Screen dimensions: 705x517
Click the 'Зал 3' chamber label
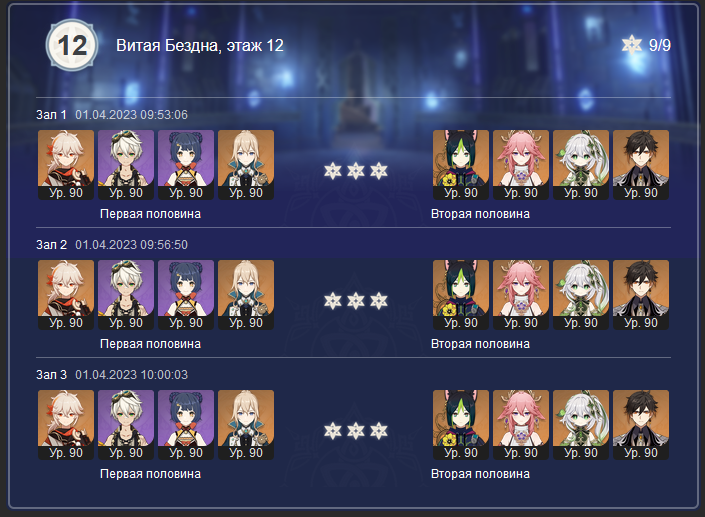tap(51, 374)
